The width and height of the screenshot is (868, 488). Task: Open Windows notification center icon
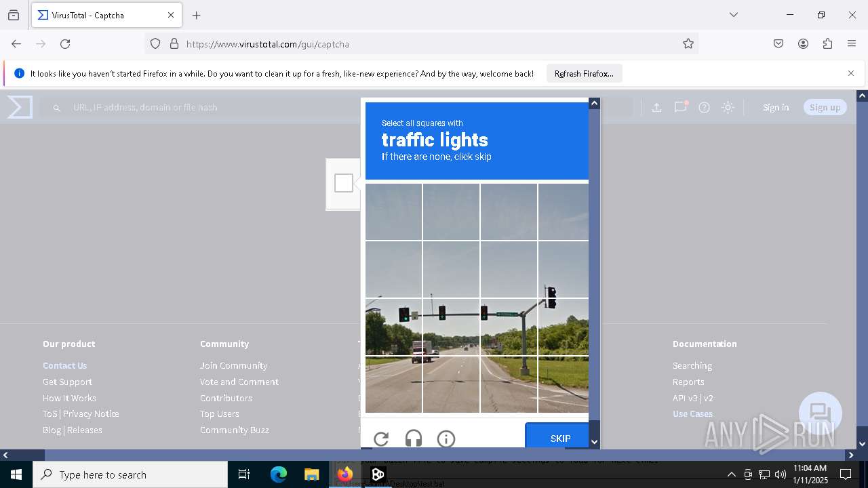pos(846,474)
